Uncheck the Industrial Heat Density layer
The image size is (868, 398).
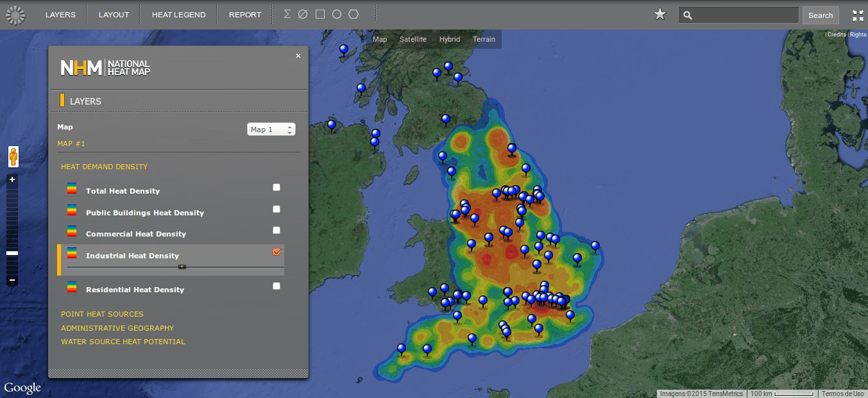(277, 252)
